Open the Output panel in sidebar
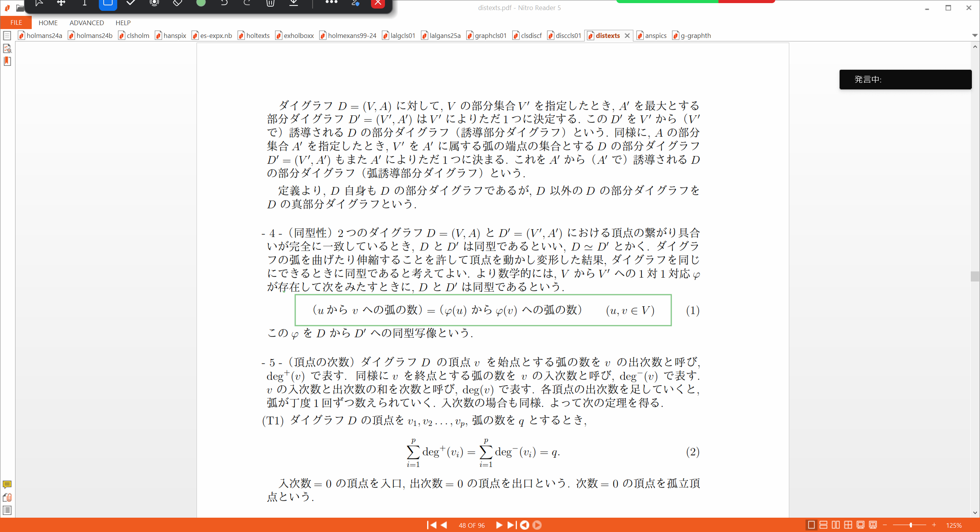Viewport: 980px width, 532px height. tap(7, 510)
